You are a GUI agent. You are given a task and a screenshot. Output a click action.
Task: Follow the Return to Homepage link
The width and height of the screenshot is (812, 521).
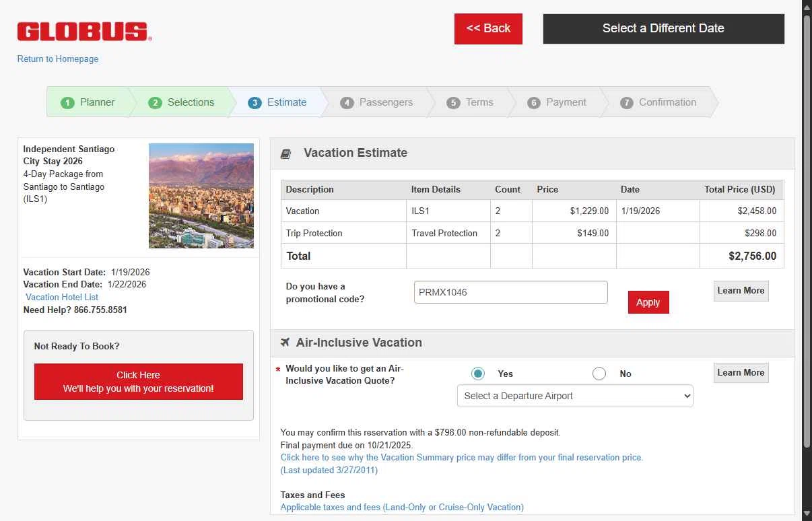(x=58, y=59)
